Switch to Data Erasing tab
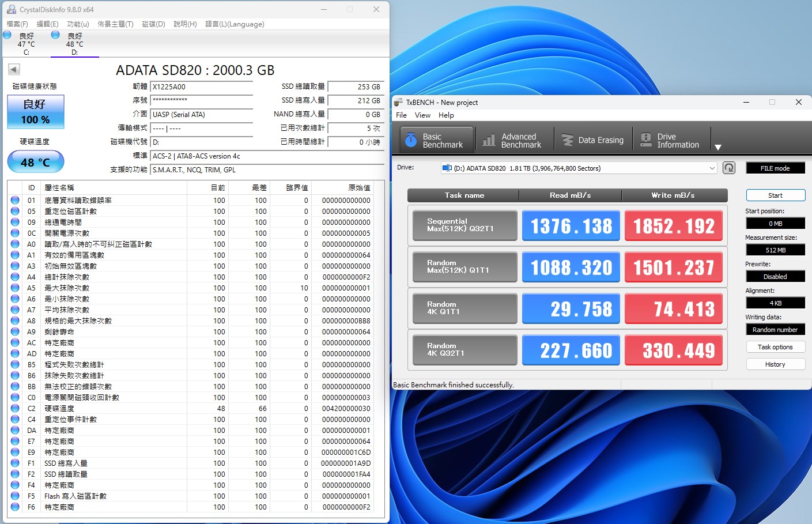This screenshot has width=812, height=524. click(593, 140)
